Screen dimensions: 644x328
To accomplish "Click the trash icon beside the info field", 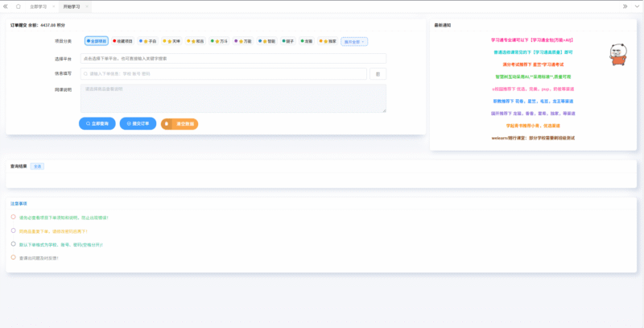I will point(378,73).
